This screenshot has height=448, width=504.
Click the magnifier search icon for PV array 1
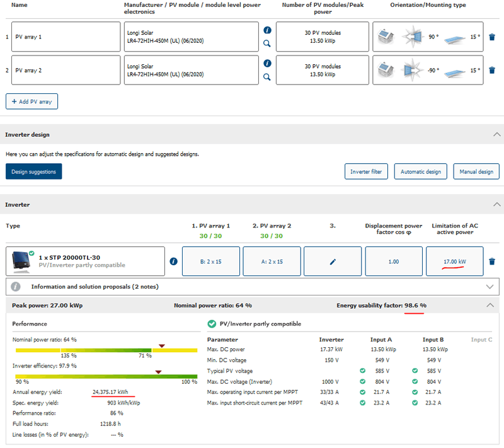[267, 43]
